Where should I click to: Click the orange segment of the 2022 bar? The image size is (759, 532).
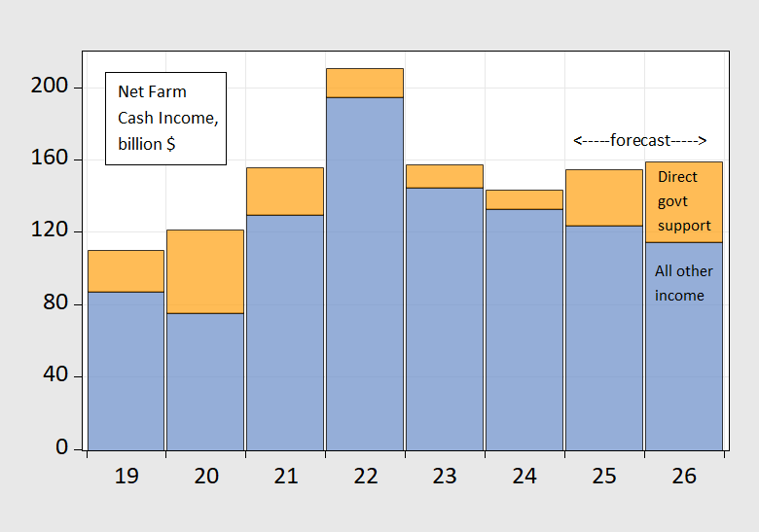point(365,83)
